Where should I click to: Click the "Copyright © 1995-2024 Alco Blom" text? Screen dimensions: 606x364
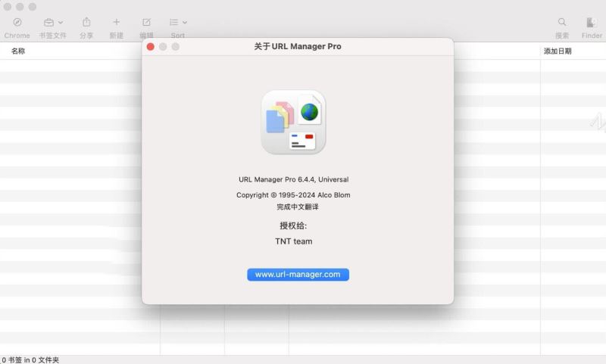293,195
